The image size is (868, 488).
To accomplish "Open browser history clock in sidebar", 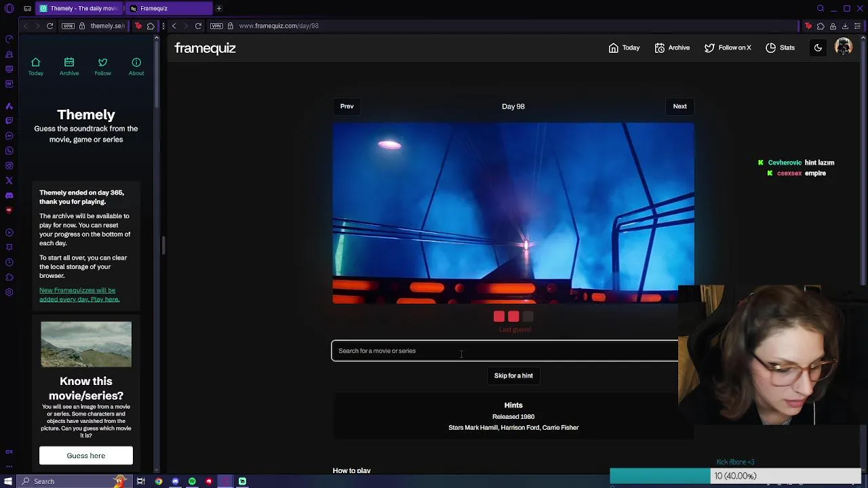I will pyautogui.click(x=9, y=262).
